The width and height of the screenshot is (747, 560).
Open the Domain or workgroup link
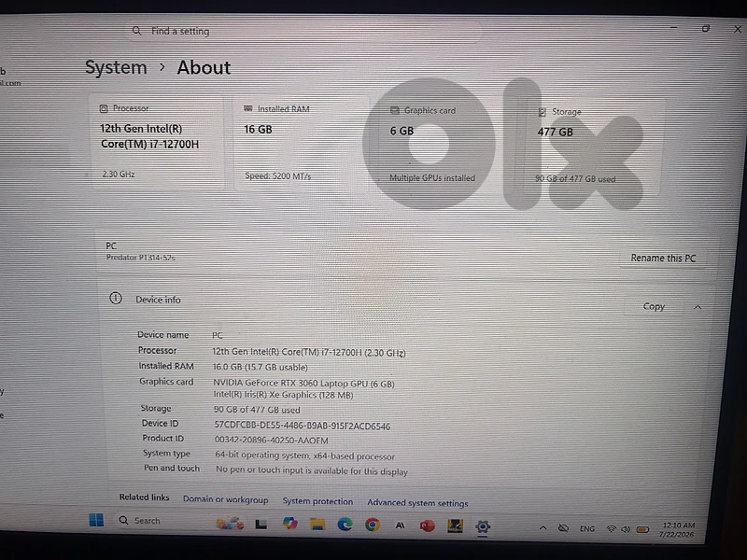[x=225, y=499]
